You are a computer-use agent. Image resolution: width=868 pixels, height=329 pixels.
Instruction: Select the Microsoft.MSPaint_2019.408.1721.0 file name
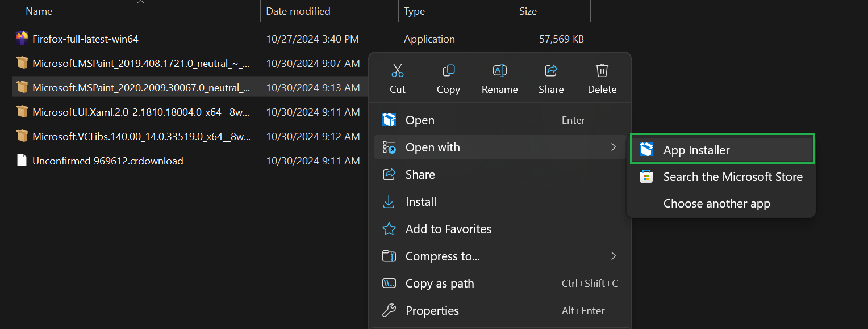(x=141, y=63)
